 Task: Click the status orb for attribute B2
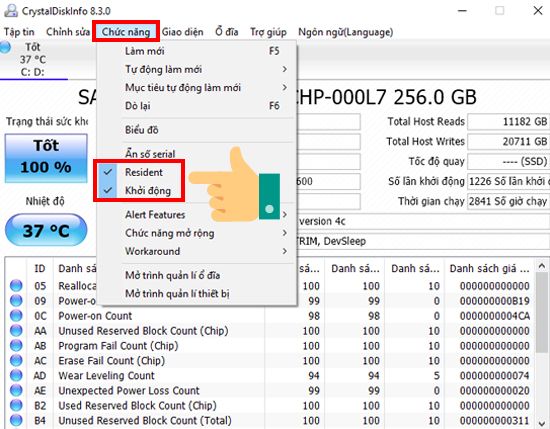pyautogui.click(x=16, y=405)
